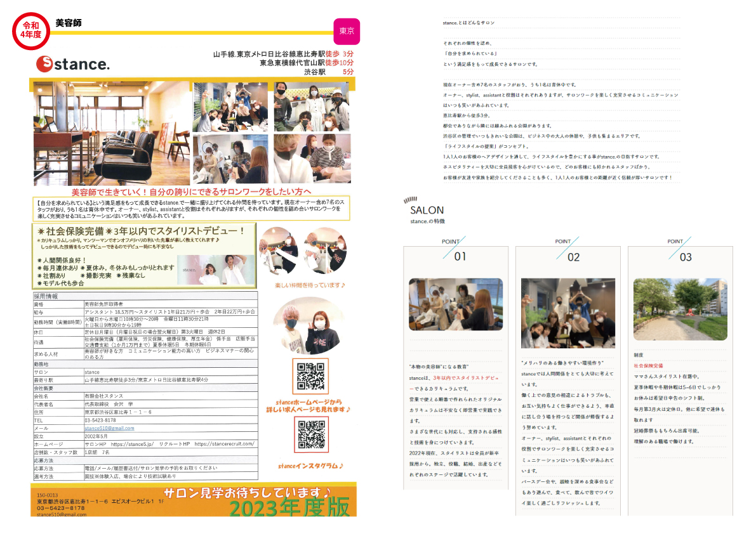Viewport: 756px width, 534px height.
Task: Open the round photo of pink-haired staff pair
Action: click(308, 326)
